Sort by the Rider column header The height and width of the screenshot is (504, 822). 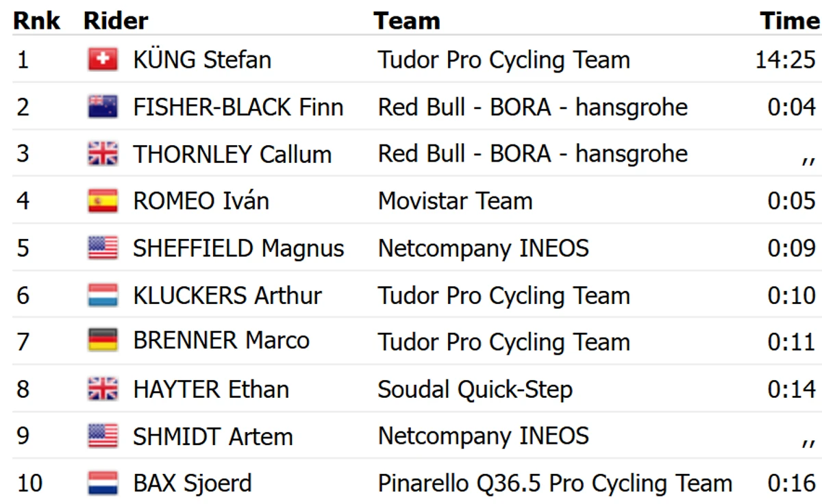(116, 21)
